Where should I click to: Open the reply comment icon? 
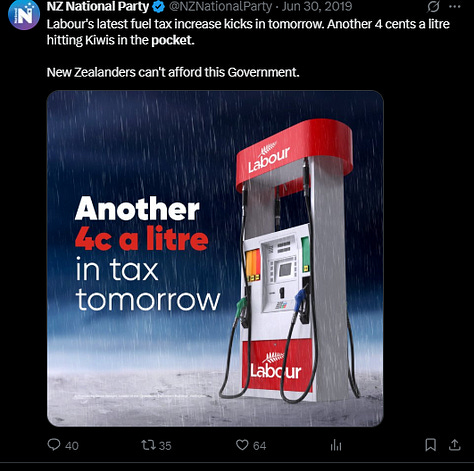54,445
